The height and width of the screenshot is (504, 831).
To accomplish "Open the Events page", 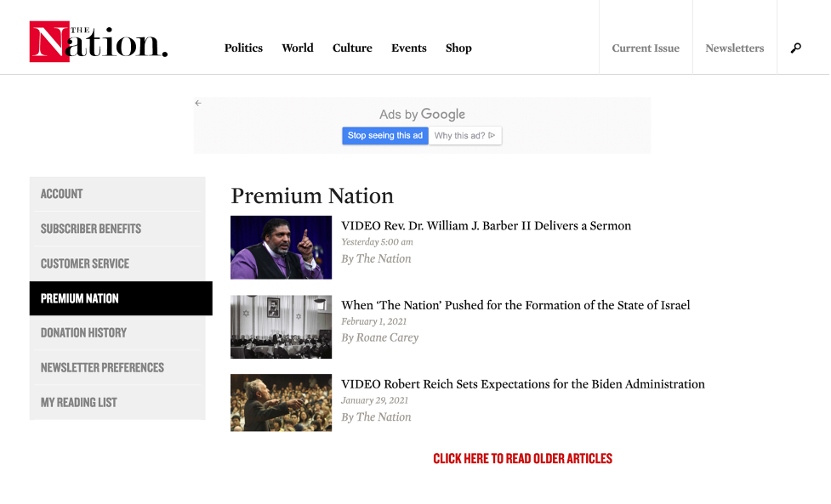I will (x=409, y=48).
